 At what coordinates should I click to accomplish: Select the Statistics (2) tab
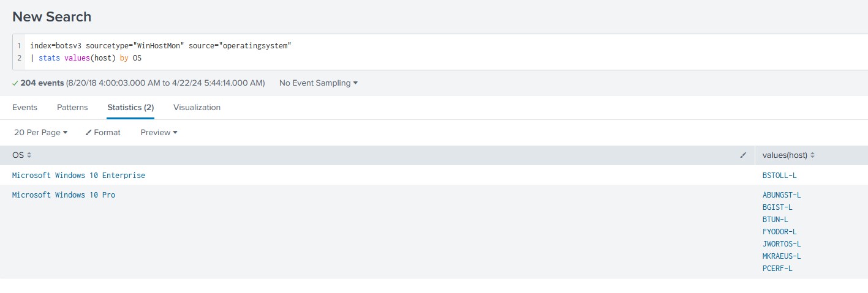(x=130, y=108)
